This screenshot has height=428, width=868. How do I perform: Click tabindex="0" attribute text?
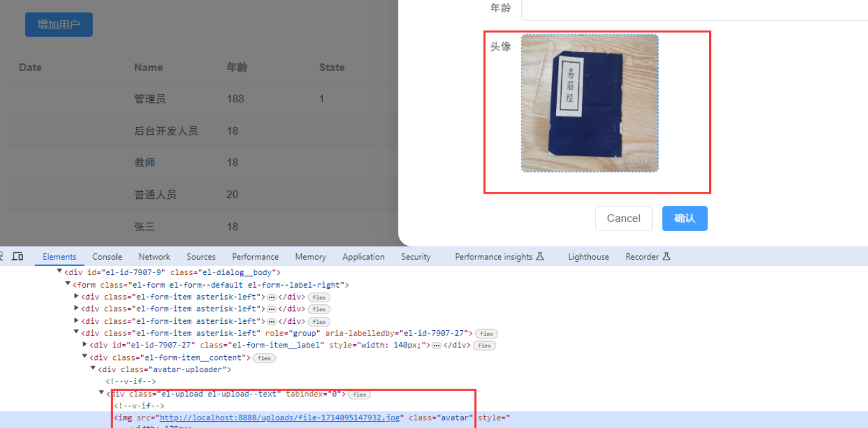pyautogui.click(x=315, y=394)
